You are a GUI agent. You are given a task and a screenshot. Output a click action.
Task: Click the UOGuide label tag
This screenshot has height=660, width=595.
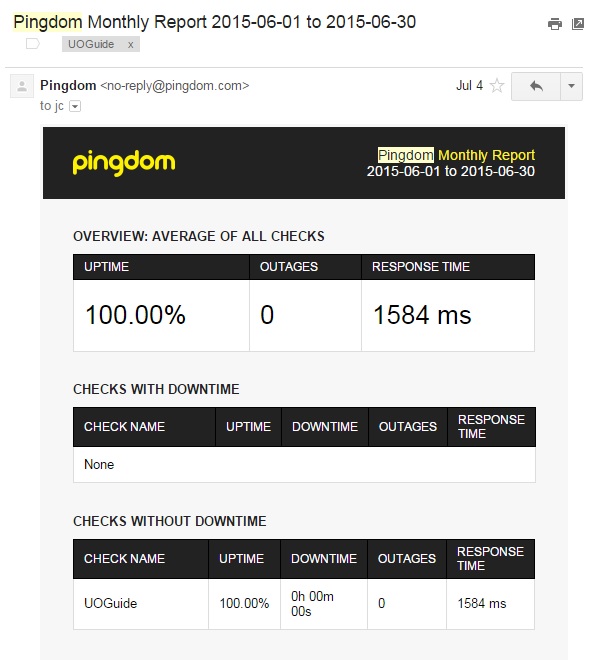(91, 44)
